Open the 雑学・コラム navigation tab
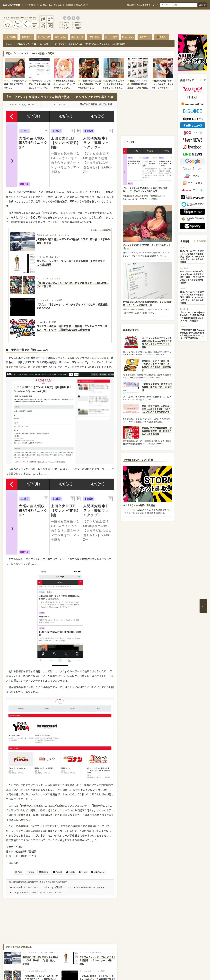 (61, 37)
